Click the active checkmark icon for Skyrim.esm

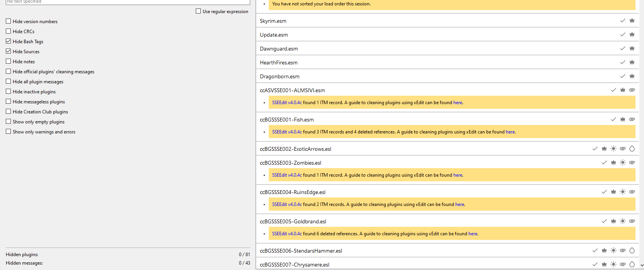pos(623,21)
